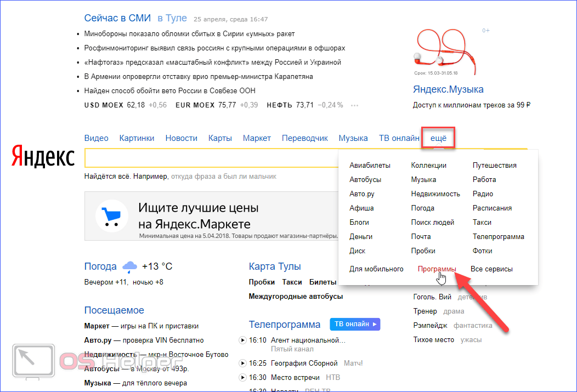Click the example query откуда фраза а был ли мальчик

coord(224,177)
